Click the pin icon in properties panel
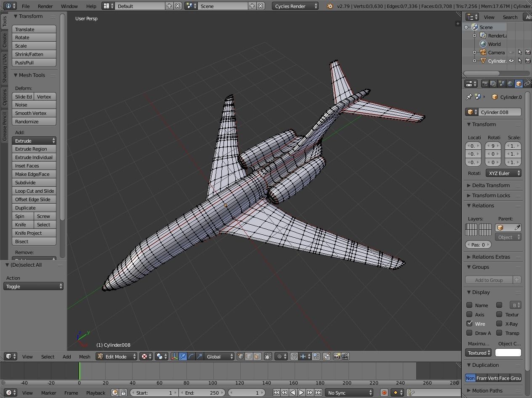Screen dimensions: 532x398 pyautogui.click(x=469, y=97)
